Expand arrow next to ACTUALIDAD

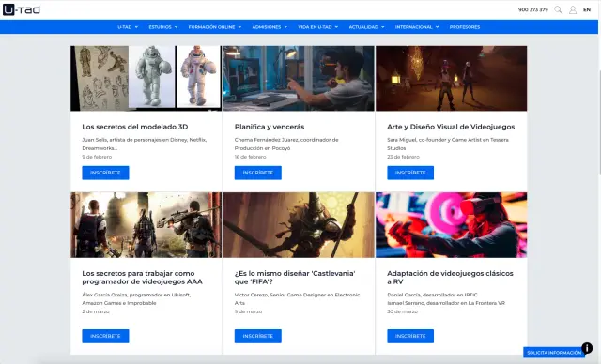tap(382, 27)
